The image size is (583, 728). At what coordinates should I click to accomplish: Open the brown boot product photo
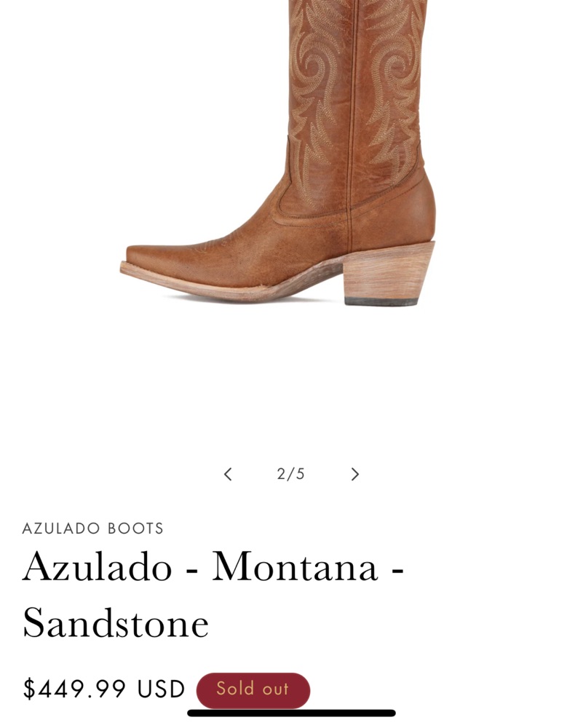tap(279, 152)
